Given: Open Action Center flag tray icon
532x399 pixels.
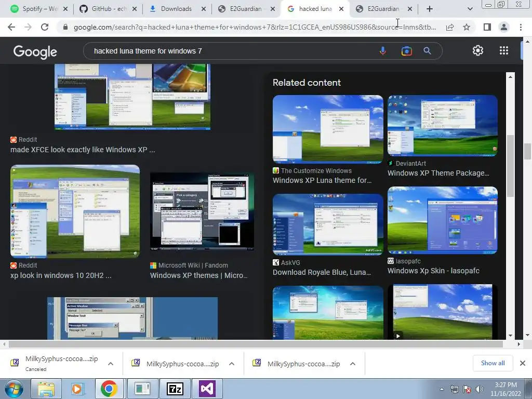Looking at the screenshot, I should (x=467, y=389).
